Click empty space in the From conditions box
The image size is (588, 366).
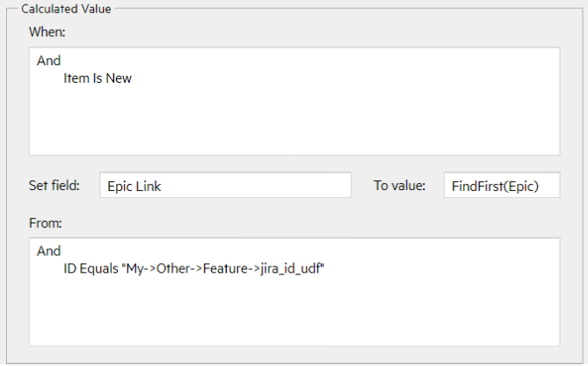(x=294, y=312)
